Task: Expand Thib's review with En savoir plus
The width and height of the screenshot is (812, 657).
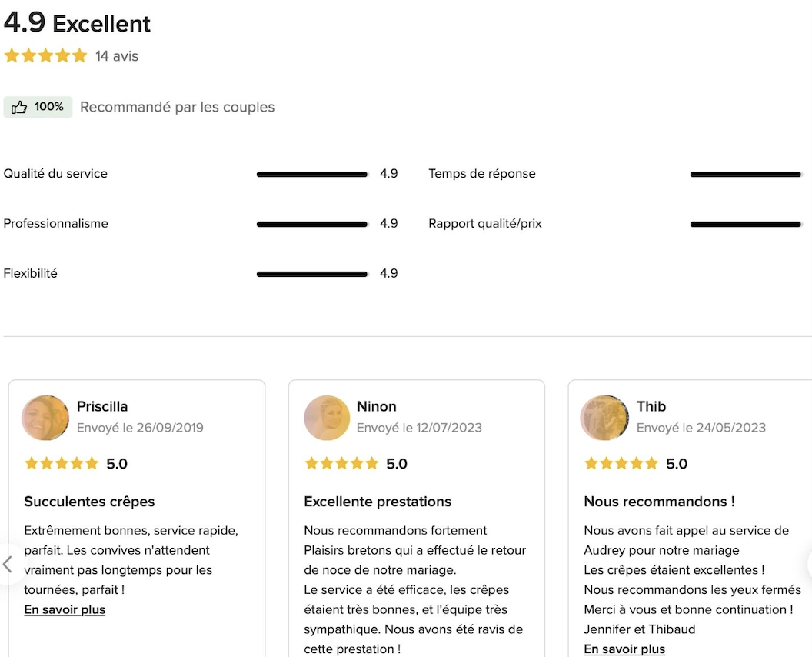Action: [x=624, y=649]
